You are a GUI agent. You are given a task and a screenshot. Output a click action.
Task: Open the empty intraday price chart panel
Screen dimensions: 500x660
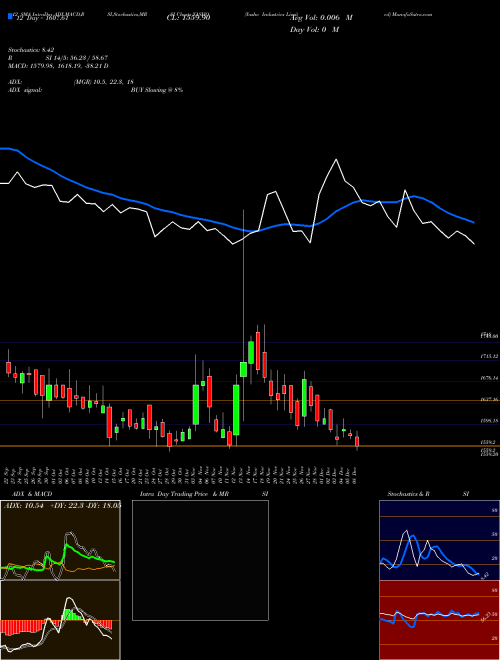[x=200, y=560]
